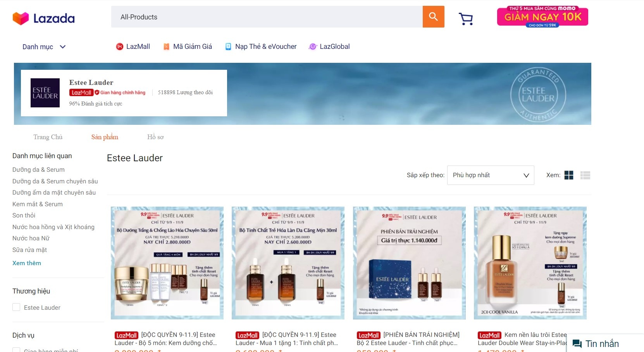
Task: Open the Double Wear foundation product thumbnail
Action: click(x=530, y=263)
